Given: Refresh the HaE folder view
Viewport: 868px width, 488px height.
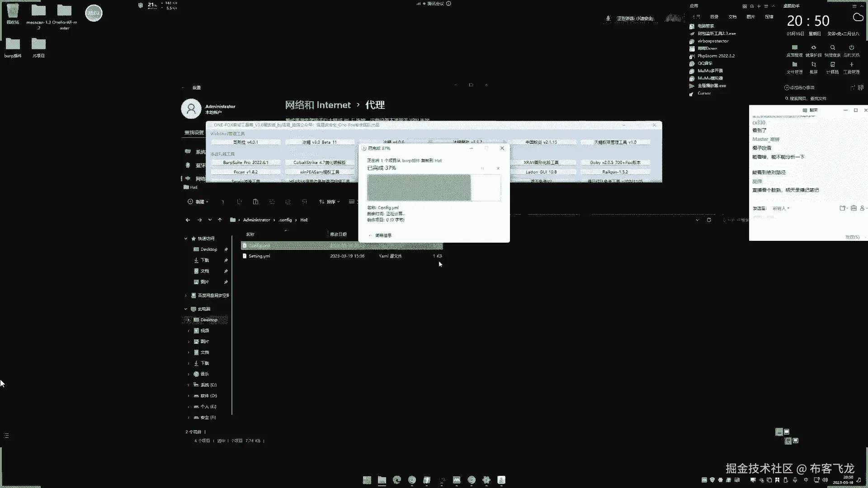Looking at the screenshot, I should [x=709, y=220].
